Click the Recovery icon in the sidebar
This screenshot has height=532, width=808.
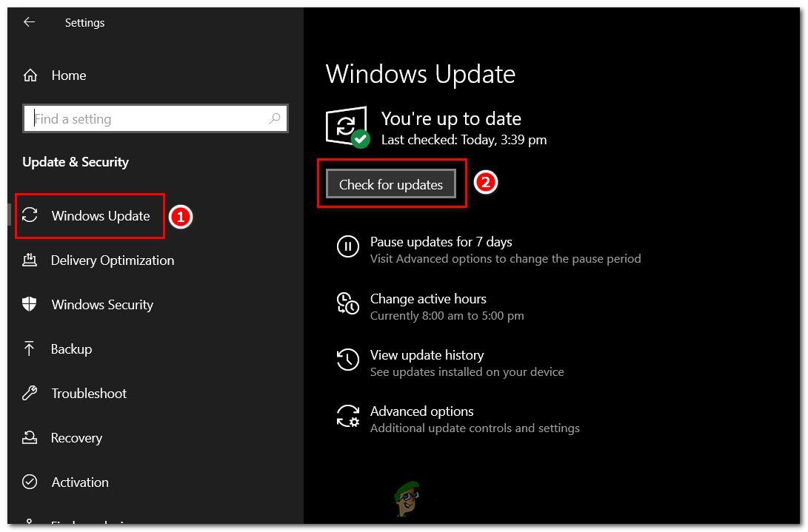tap(30, 437)
